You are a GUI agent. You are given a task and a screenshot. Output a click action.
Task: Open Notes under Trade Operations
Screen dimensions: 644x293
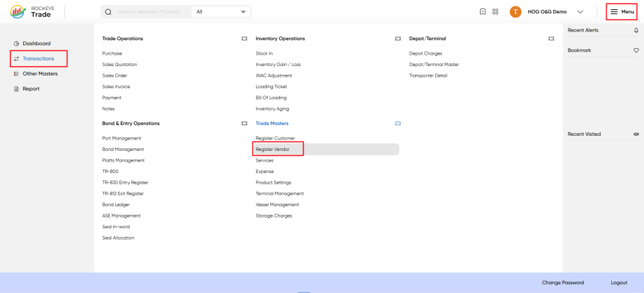[108, 109]
